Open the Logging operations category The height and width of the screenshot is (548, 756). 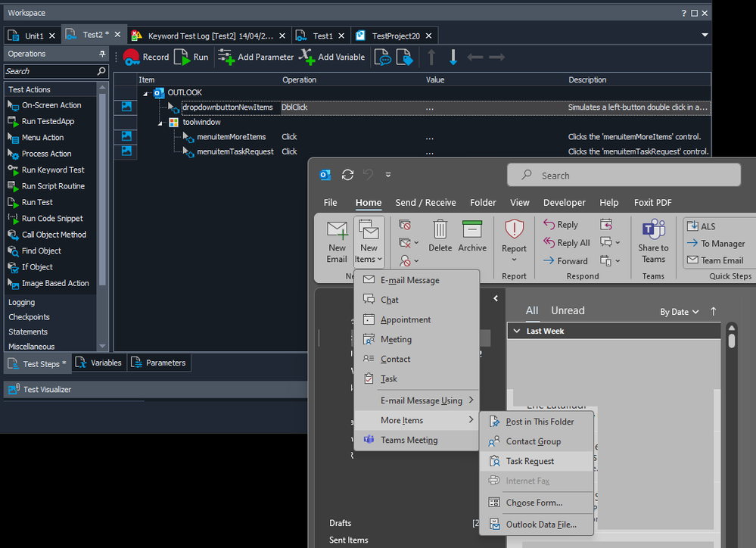coord(22,303)
